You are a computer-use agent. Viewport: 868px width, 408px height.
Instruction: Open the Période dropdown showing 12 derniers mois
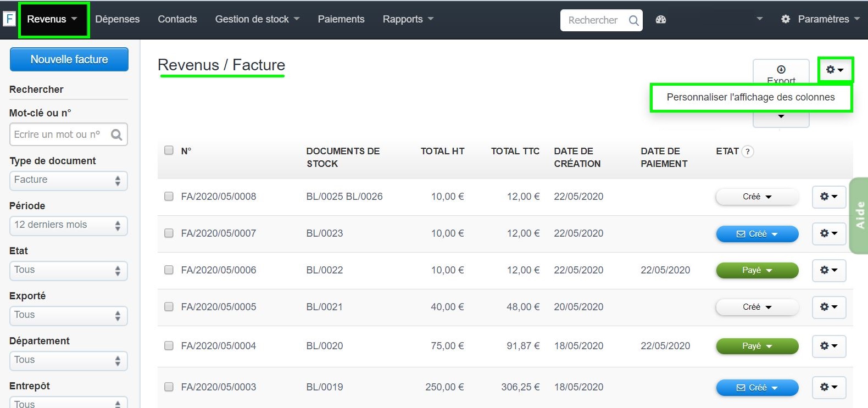69,225
